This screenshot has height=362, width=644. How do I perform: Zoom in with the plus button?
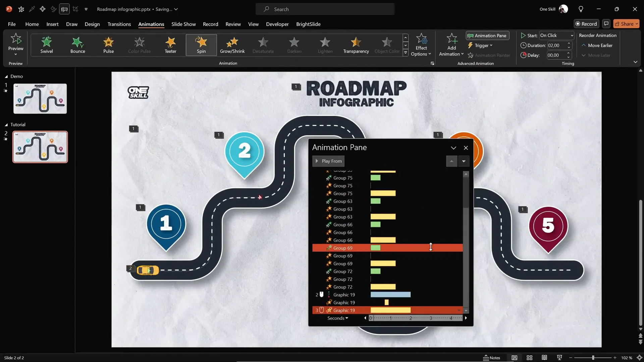(x=615, y=358)
